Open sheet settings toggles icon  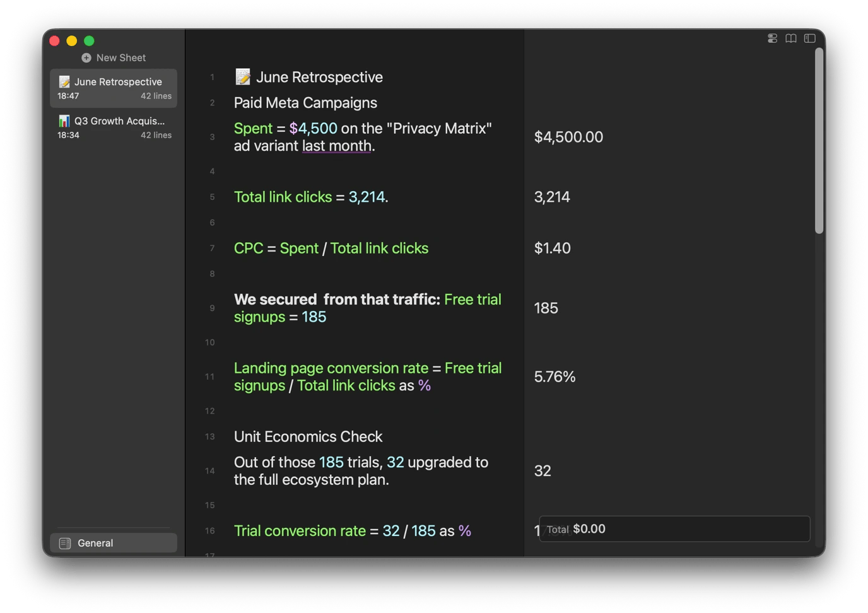click(772, 38)
